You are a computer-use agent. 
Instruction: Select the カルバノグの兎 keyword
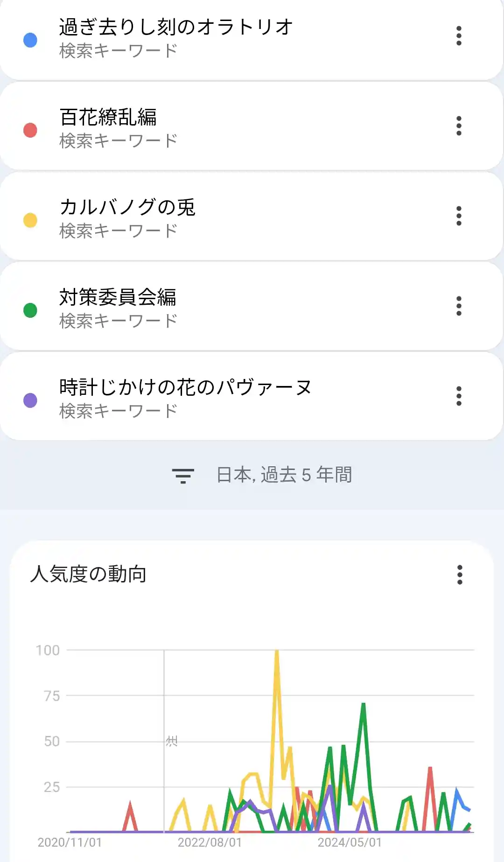point(127,207)
